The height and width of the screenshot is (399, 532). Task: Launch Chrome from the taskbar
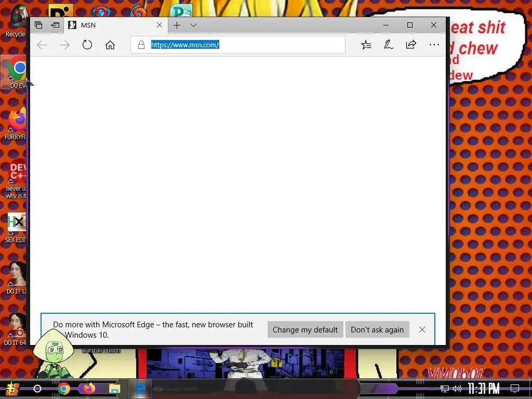click(63, 389)
